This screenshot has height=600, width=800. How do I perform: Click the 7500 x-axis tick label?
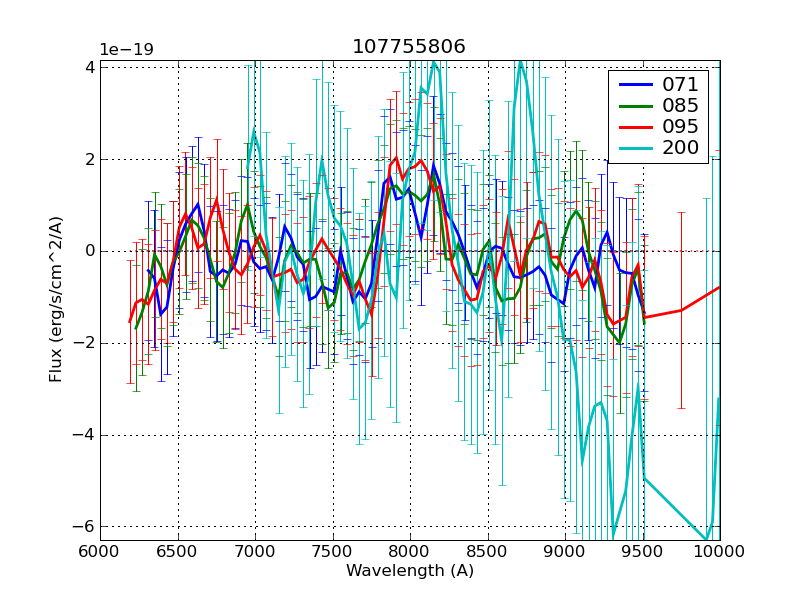332,552
